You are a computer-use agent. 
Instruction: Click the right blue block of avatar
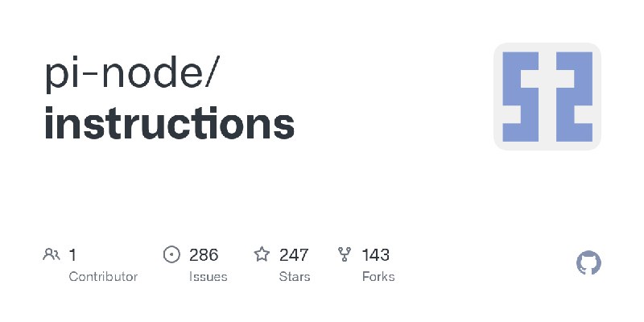(x=574, y=97)
